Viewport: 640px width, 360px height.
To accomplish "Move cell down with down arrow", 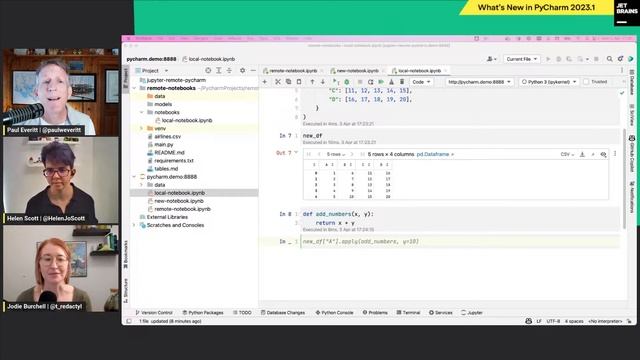I will tap(323, 82).
